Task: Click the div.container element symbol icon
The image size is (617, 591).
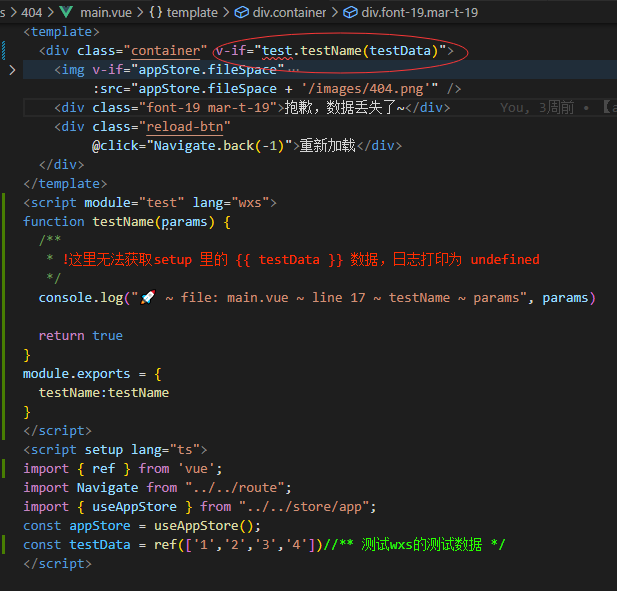Action: tap(241, 12)
